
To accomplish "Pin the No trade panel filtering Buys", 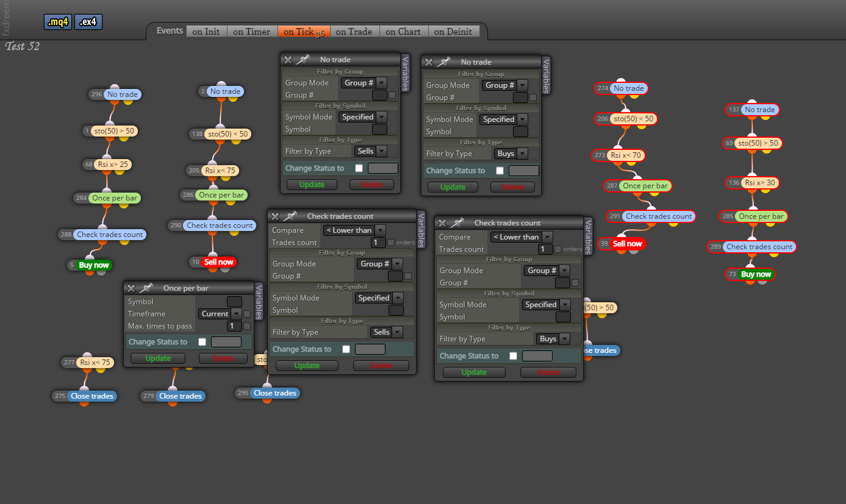I will [x=444, y=62].
